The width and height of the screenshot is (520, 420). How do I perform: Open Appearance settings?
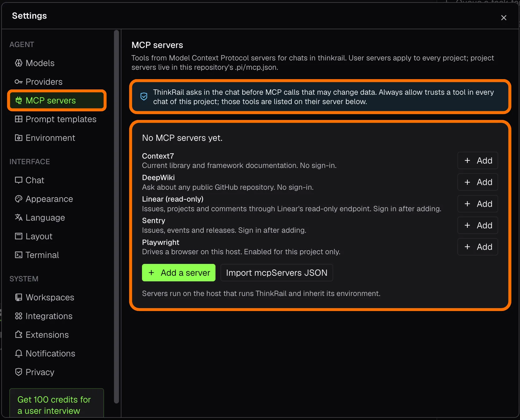[57, 199]
